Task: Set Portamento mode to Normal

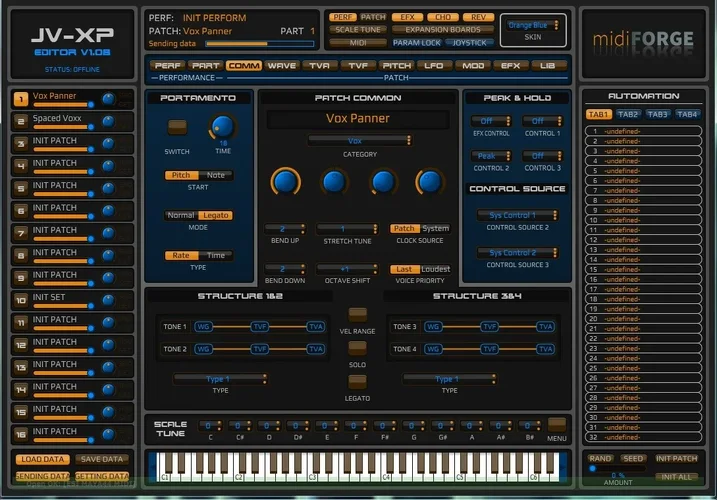Action: 181,215
